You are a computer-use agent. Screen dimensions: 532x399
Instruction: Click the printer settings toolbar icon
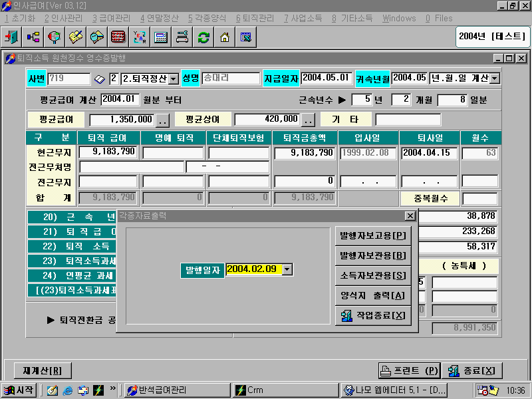pos(181,38)
